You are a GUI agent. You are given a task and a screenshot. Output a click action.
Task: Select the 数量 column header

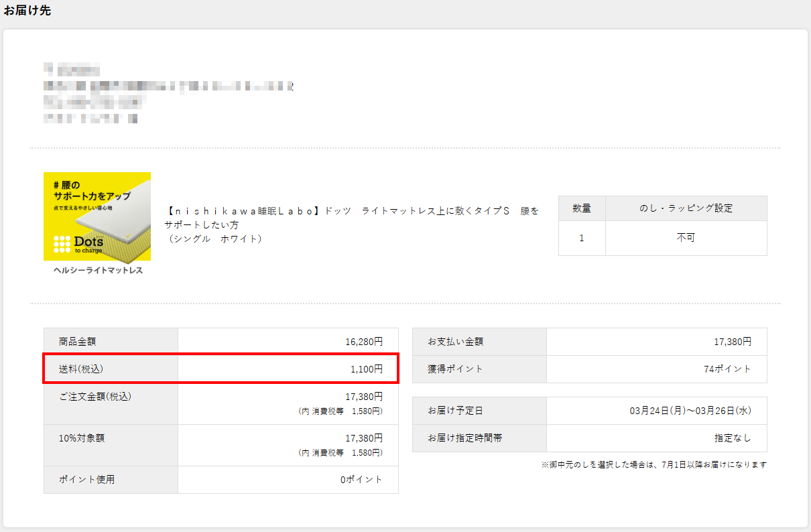[581, 208]
